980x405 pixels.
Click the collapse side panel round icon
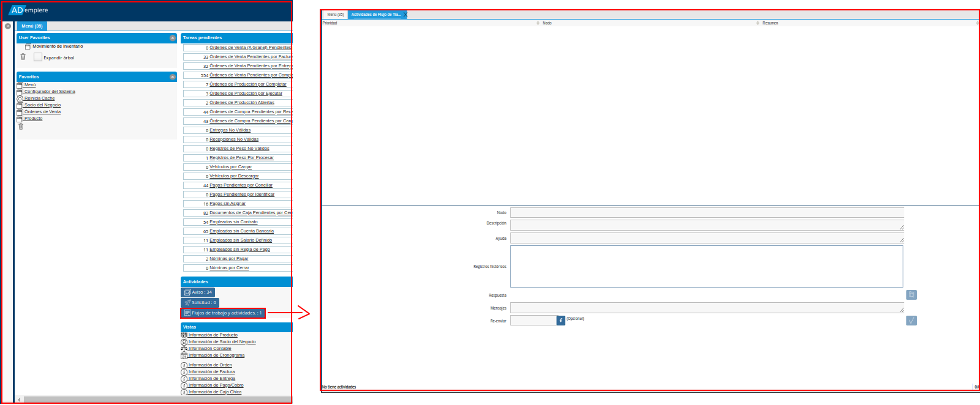coord(8,26)
